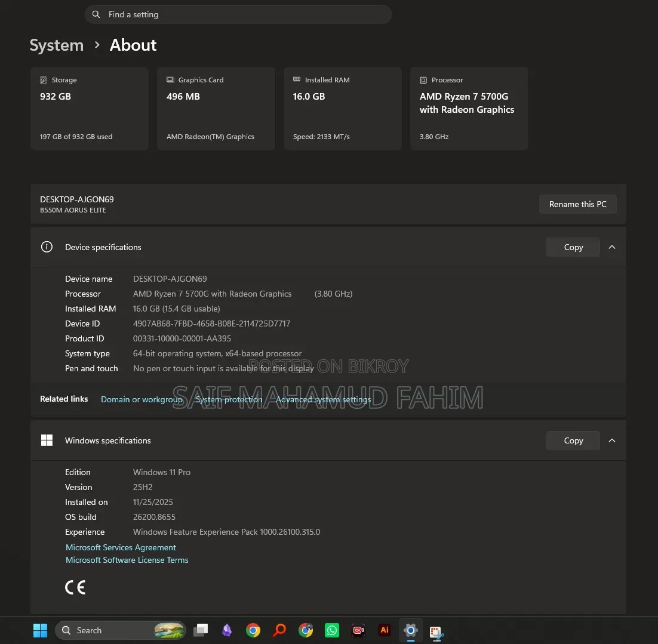Image resolution: width=658 pixels, height=644 pixels.
Task: Open the Processor AMD Ryzen 7 card
Action: tap(469, 108)
